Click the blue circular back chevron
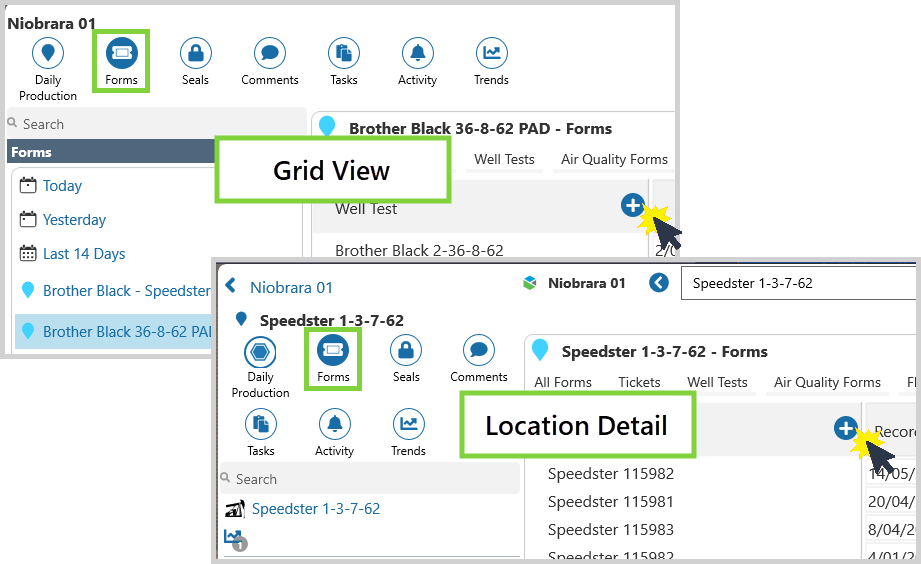Viewport: 921px width, 564px height. (x=659, y=283)
